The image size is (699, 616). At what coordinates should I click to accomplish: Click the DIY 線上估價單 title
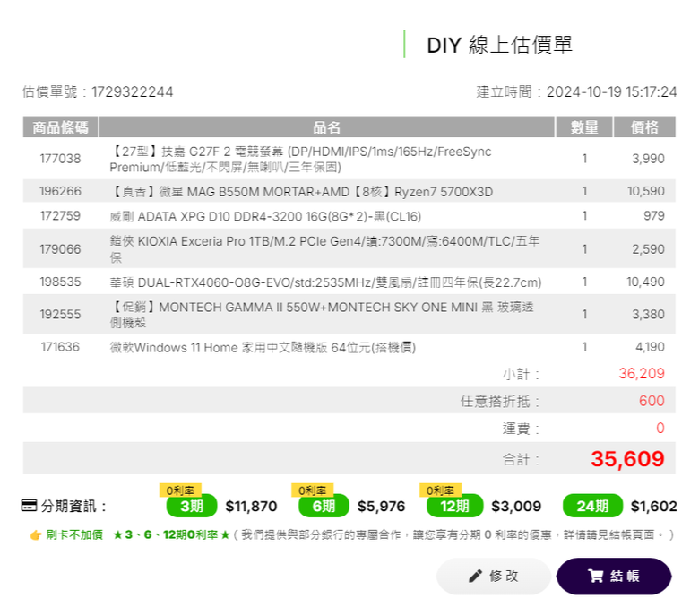(x=499, y=45)
